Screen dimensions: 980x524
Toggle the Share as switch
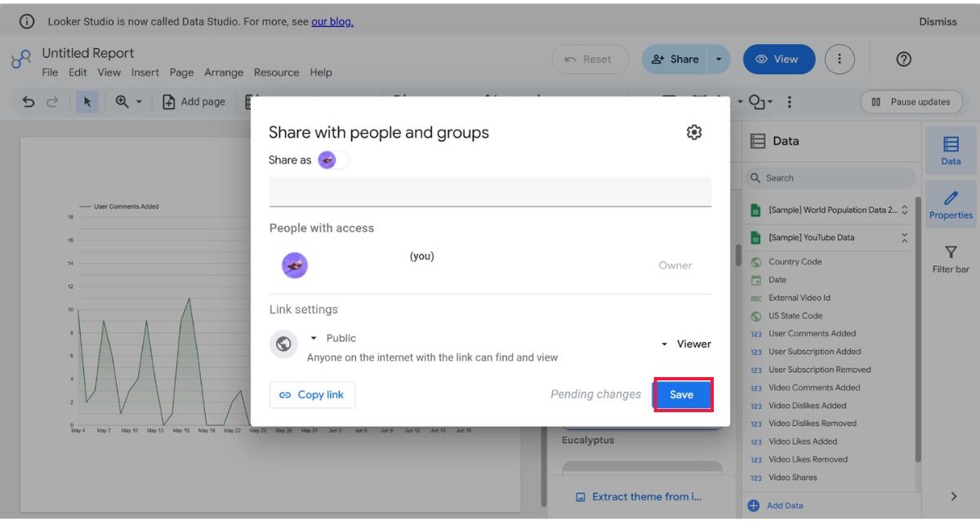click(334, 160)
